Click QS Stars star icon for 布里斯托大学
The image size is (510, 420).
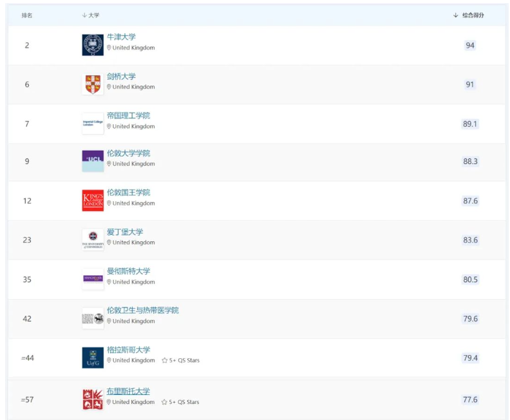164,402
